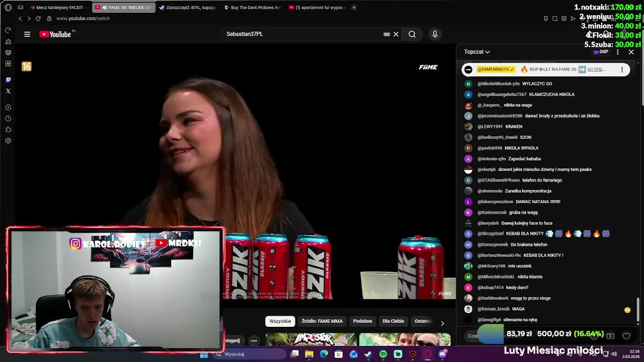Open the extensions cube icon in sidebar
The height and width of the screenshot is (362, 644).
click(8, 130)
